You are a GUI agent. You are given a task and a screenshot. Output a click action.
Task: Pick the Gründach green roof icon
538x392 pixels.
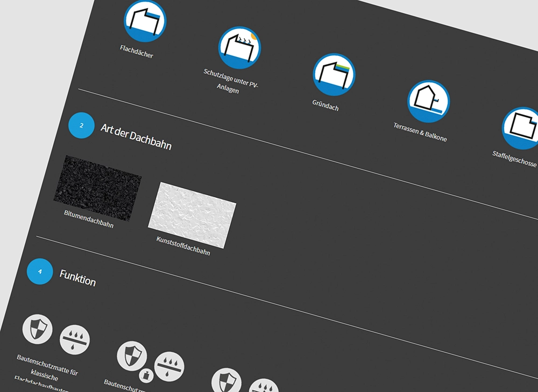click(334, 75)
